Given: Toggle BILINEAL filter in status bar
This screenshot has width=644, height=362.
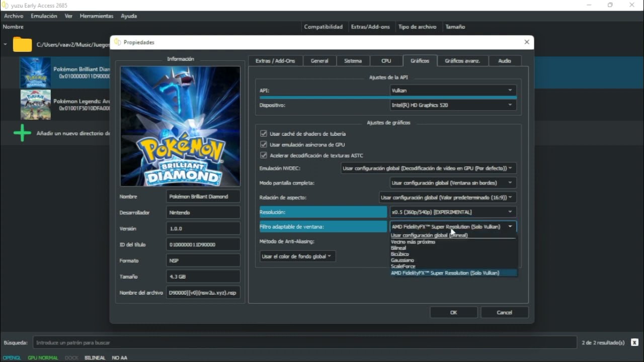Looking at the screenshot, I should click(95, 358).
